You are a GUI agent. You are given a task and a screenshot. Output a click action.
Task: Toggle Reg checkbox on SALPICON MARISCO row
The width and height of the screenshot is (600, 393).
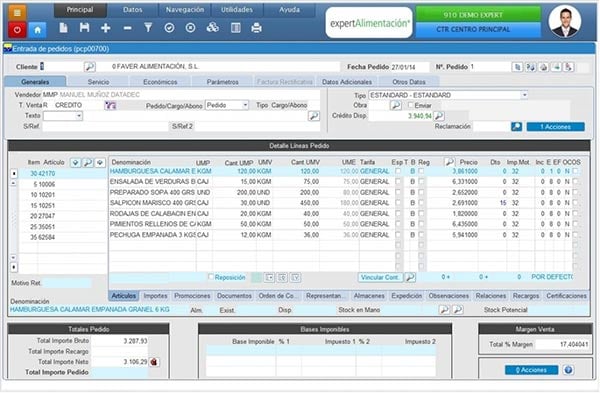coord(421,203)
